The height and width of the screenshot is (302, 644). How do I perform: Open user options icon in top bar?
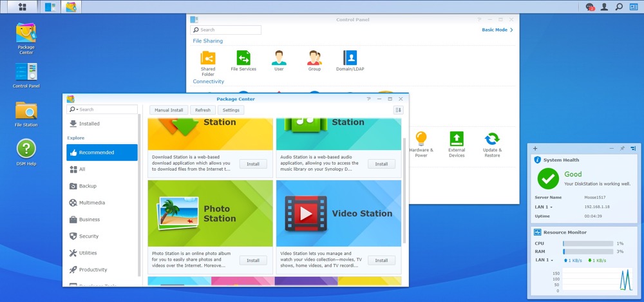pos(604,6)
